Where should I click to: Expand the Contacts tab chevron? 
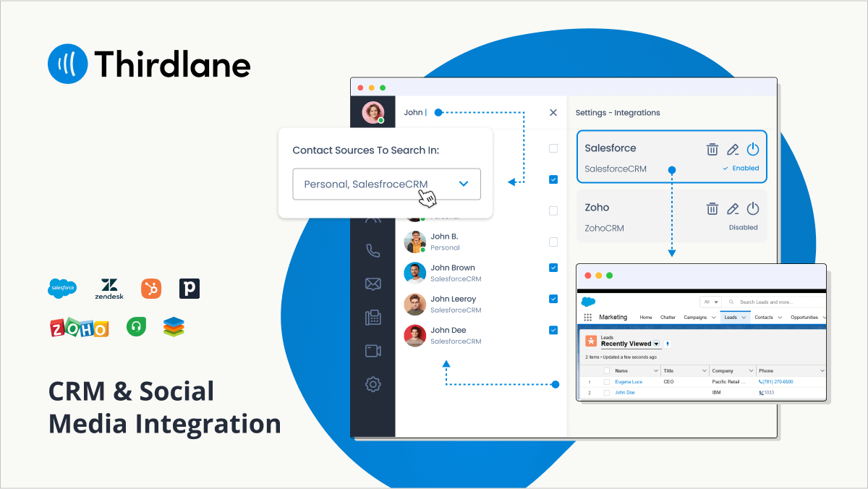pyautogui.click(x=779, y=318)
